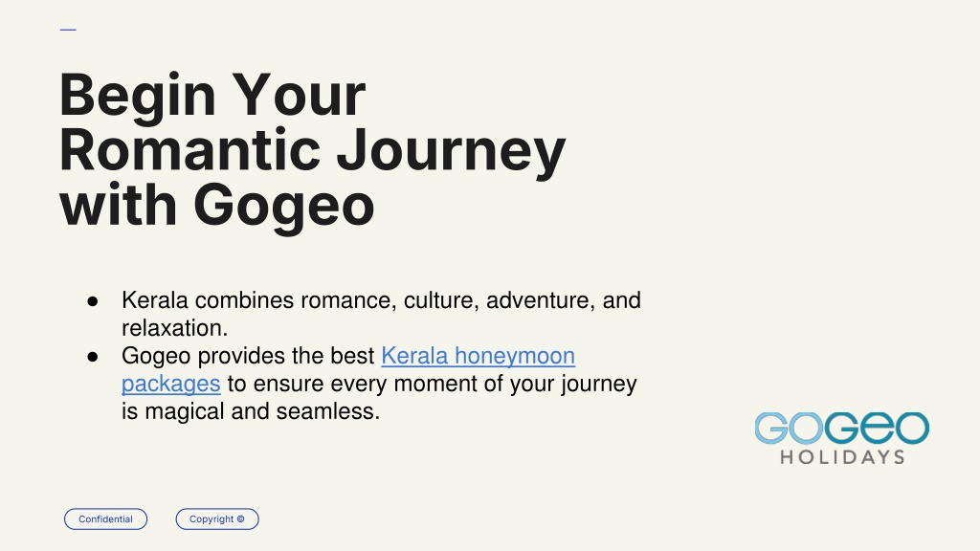This screenshot has height=551, width=980.
Task: Click the Confidential pill label
Action: click(x=105, y=519)
